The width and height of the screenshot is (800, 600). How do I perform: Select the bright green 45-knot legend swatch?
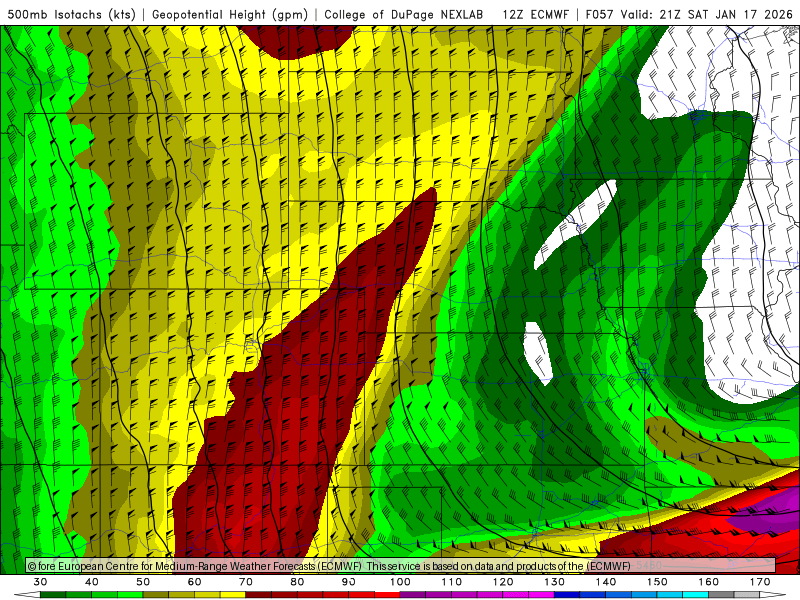[x=130, y=595]
